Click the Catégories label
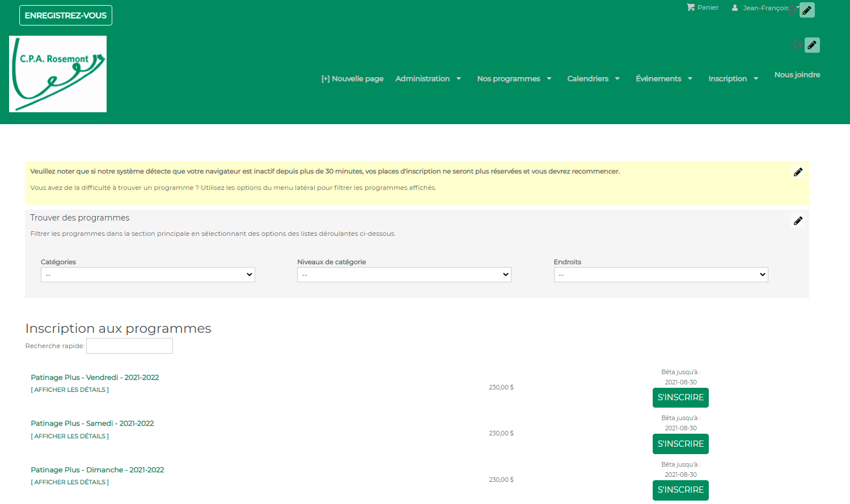This screenshot has width=850, height=504. pos(58,262)
